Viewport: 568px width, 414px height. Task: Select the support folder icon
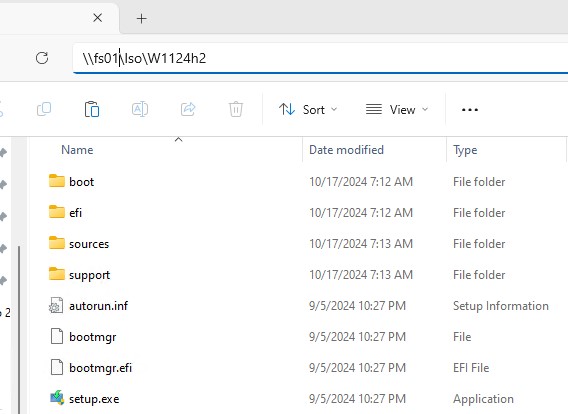57,274
